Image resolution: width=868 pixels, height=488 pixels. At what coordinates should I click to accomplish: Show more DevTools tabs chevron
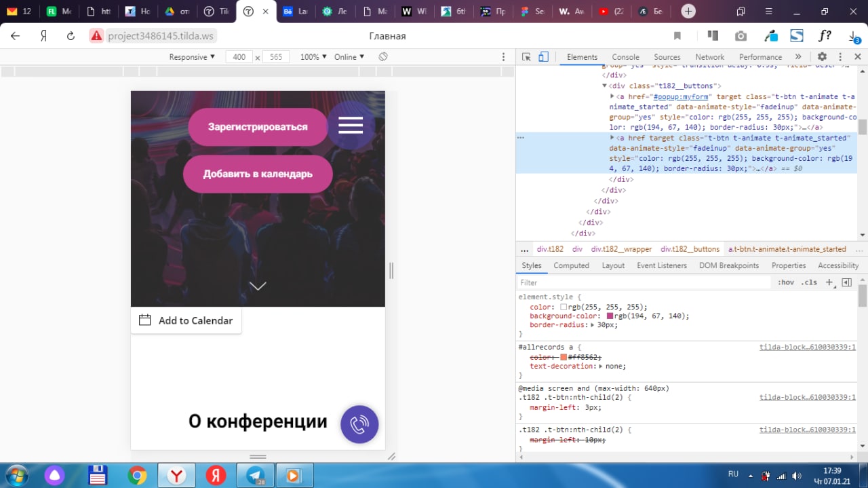click(x=797, y=57)
